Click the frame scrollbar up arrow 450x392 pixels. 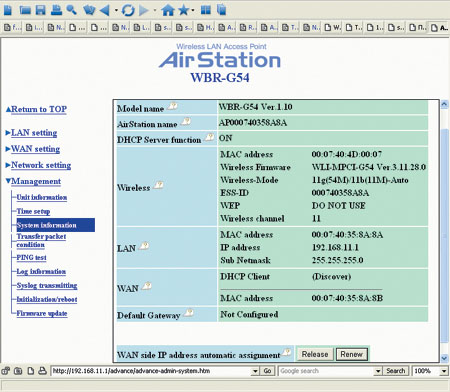444,104
